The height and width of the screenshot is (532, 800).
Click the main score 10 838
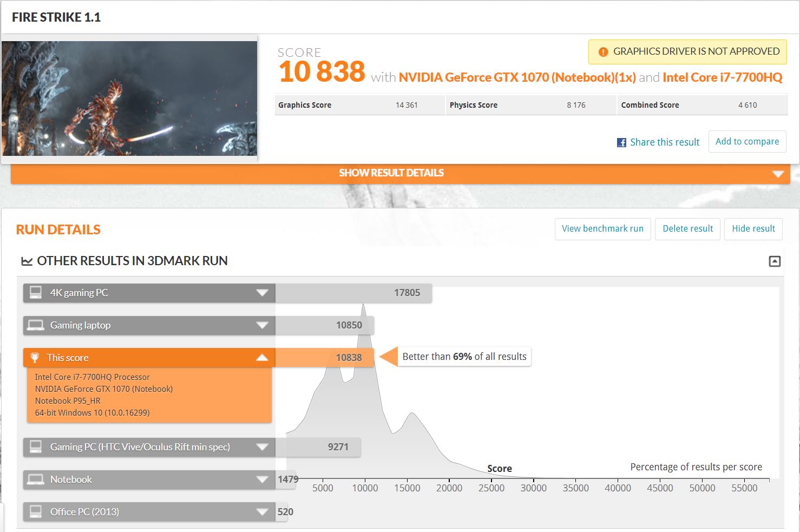[x=322, y=71]
